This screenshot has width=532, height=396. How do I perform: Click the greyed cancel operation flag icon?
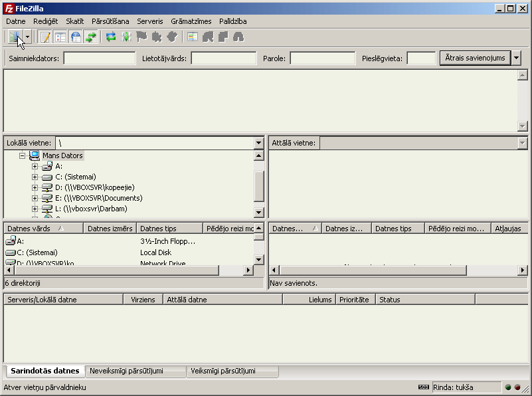(x=141, y=37)
